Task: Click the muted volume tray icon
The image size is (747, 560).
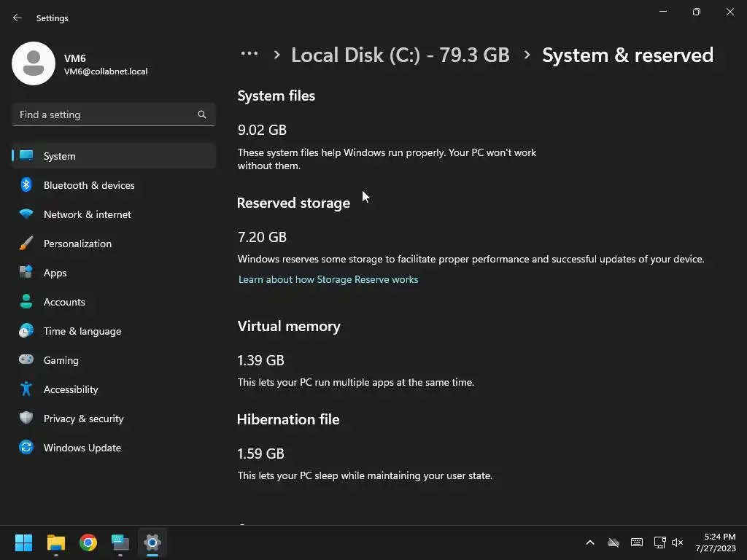Action: pos(677,542)
